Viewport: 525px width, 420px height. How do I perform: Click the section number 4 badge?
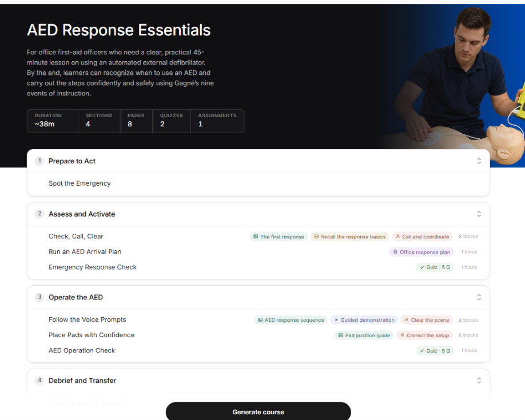(x=39, y=380)
